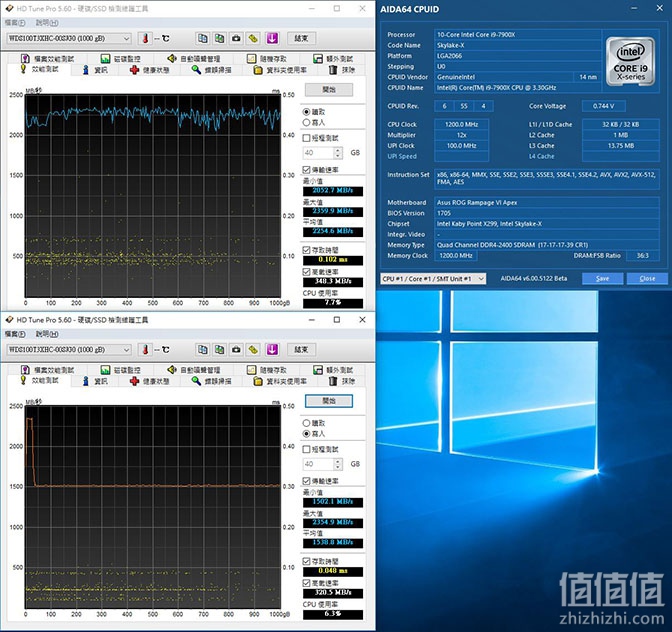Open the 抹除 trash-can tab in upper HD Tune
The width and height of the screenshot is (672, 632).
[342, 70]
